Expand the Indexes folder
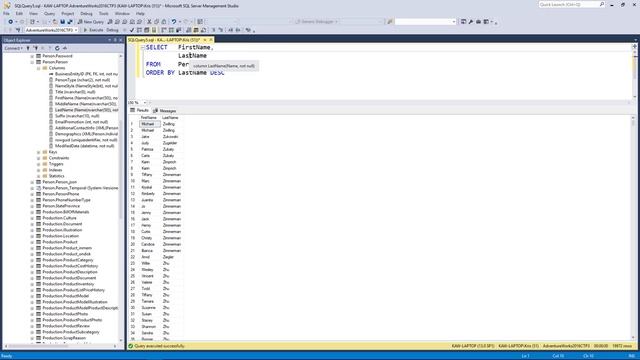The width and height of the screenshot is (640, 360). (39, 170)
